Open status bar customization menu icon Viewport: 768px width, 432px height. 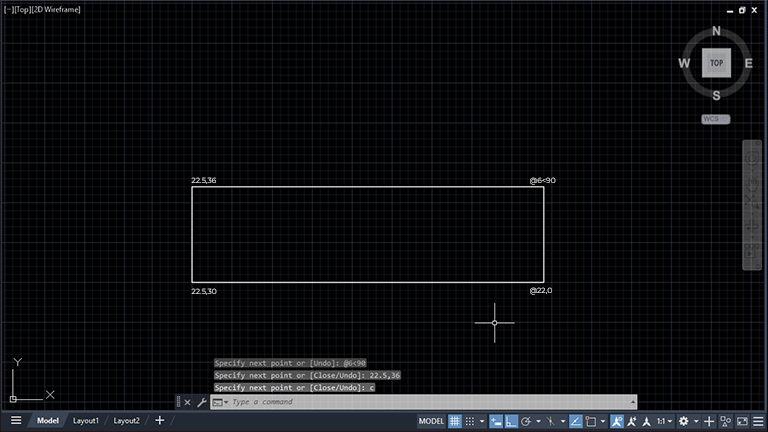pos(758,421)
